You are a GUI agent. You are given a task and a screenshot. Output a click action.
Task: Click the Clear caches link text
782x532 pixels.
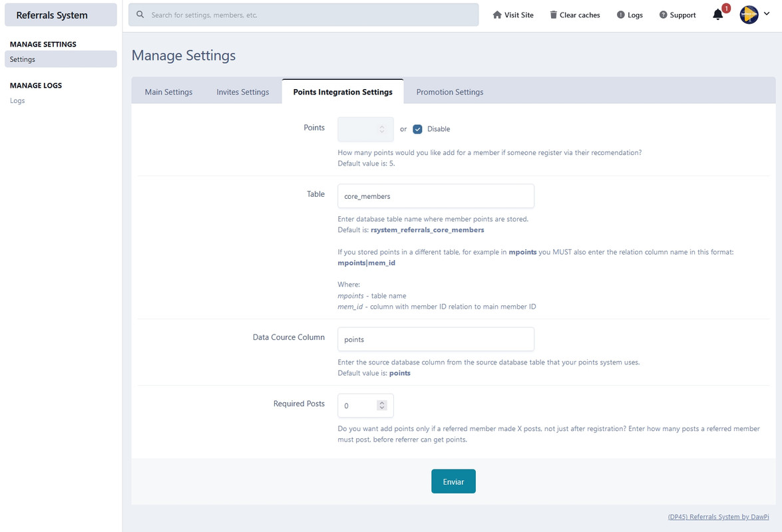(x=580, y=15)
